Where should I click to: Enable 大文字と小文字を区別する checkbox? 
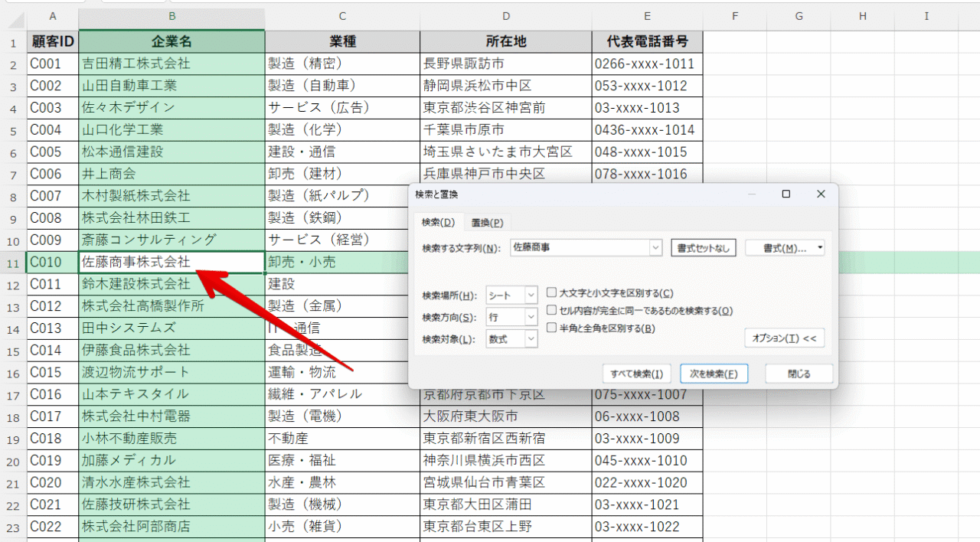tap(552, 293)
